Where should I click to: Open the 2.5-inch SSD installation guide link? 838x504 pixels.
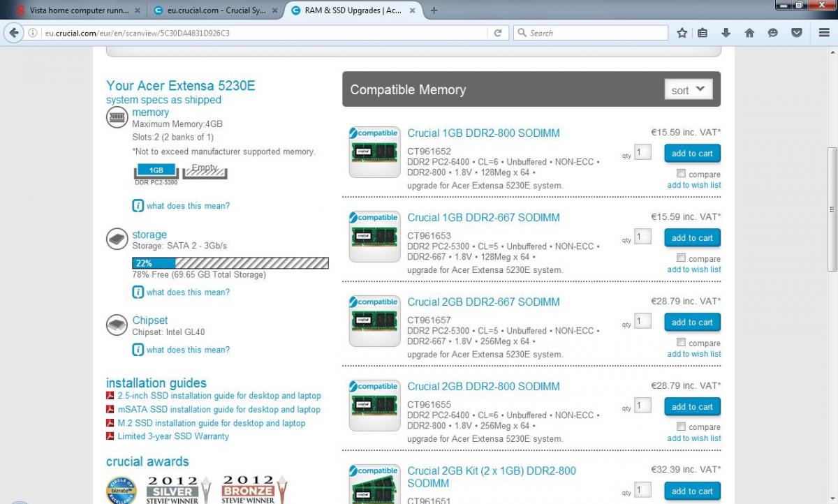(219, 396)
